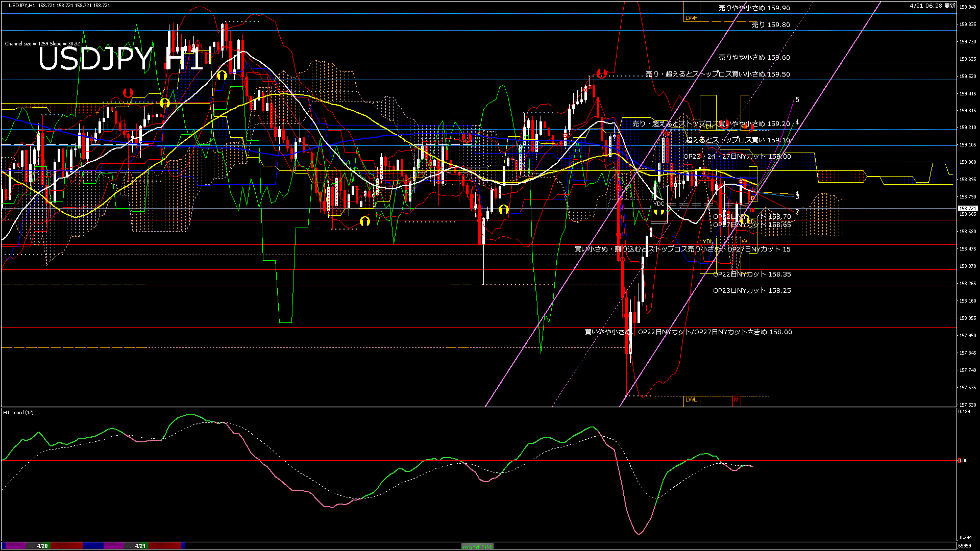Click the 4/21 date session segment
980x551 pixels.
click(x=140, y=546)
